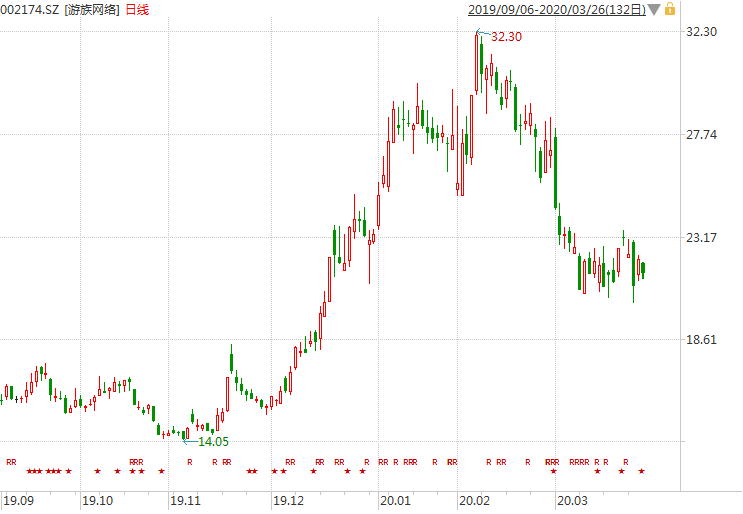Image resolution: width=743 pixels, height=514 pixels.
Task: Select the 19.09 label on the date axis
Action: tap(18, 500)
